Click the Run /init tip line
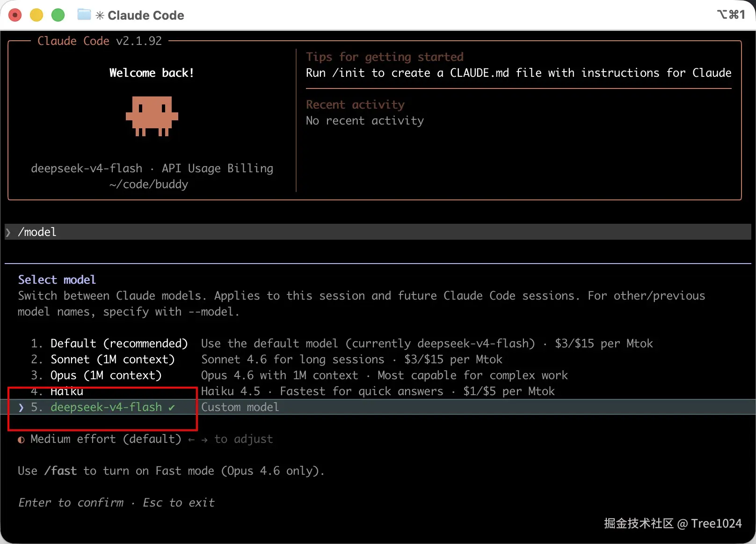 (x=518, y=73)
